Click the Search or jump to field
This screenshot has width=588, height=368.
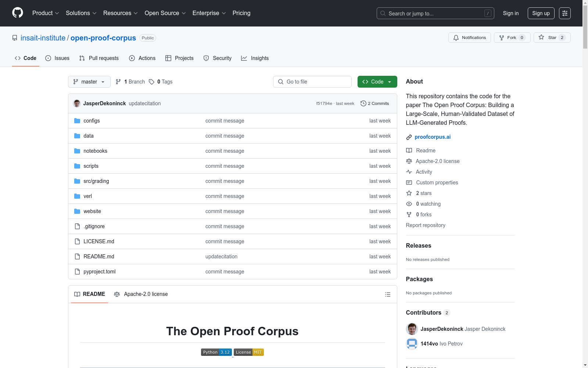[x=435, y=13]
